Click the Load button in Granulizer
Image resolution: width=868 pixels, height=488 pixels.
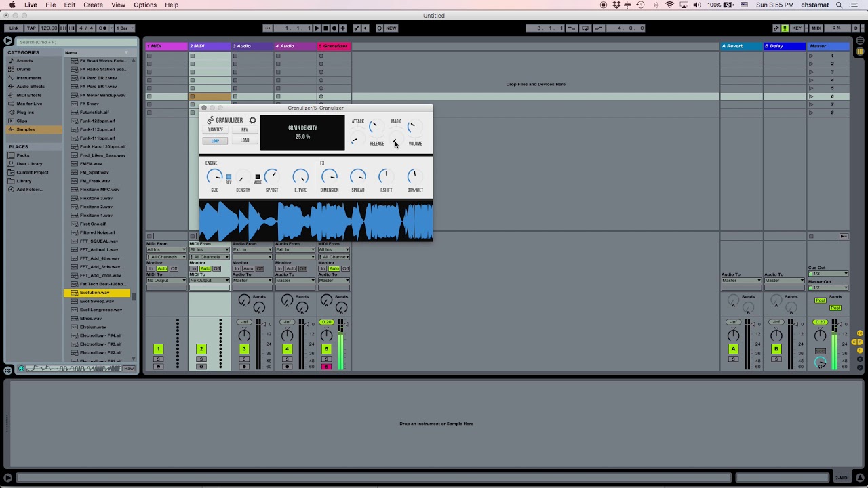[245, 141]
